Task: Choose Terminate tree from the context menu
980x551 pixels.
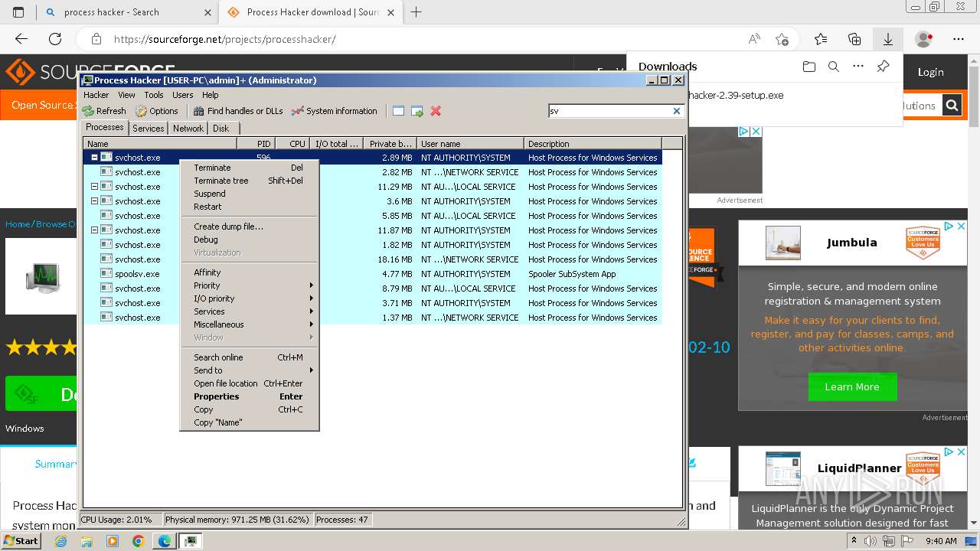Action: tap(249, 181)
